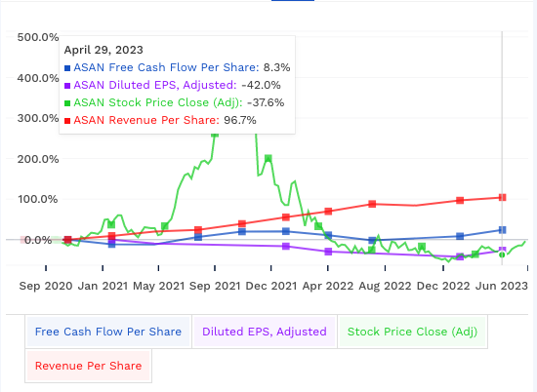
Task: Select the blue cash flow marker above Aug 2022
Action: [x=372, y=240]
